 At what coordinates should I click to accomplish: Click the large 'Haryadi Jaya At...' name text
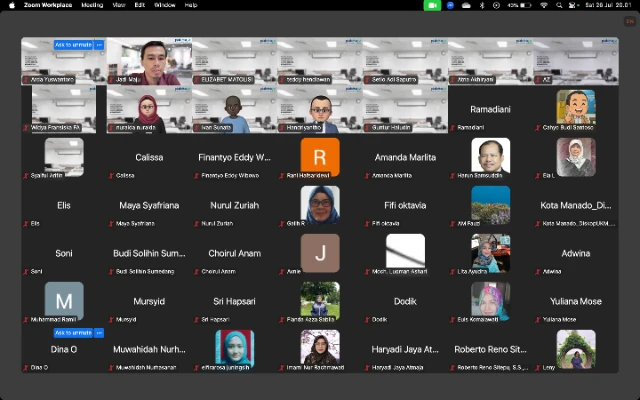(x=405, y=349)
